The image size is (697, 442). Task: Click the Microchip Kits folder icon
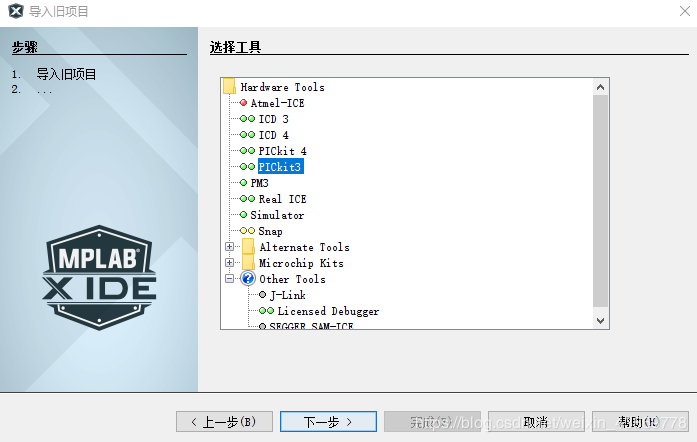(x=248, y=263)
